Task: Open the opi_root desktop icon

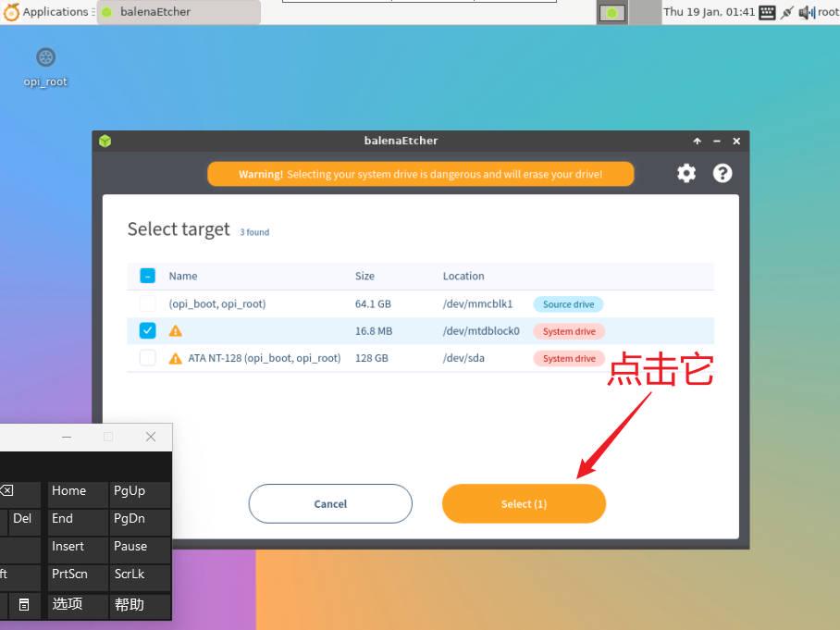Action: point(45,67)
